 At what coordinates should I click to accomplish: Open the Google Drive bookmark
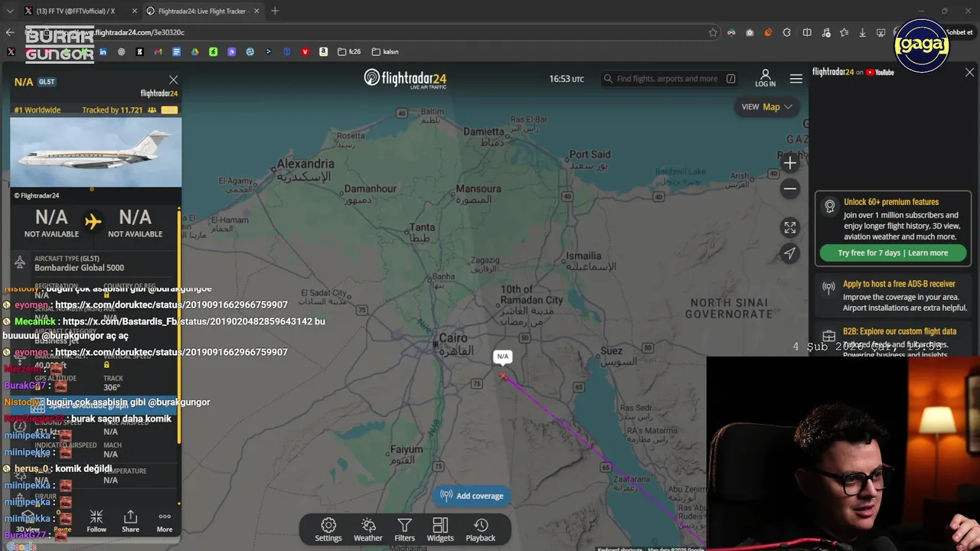[x=194, y=52]
